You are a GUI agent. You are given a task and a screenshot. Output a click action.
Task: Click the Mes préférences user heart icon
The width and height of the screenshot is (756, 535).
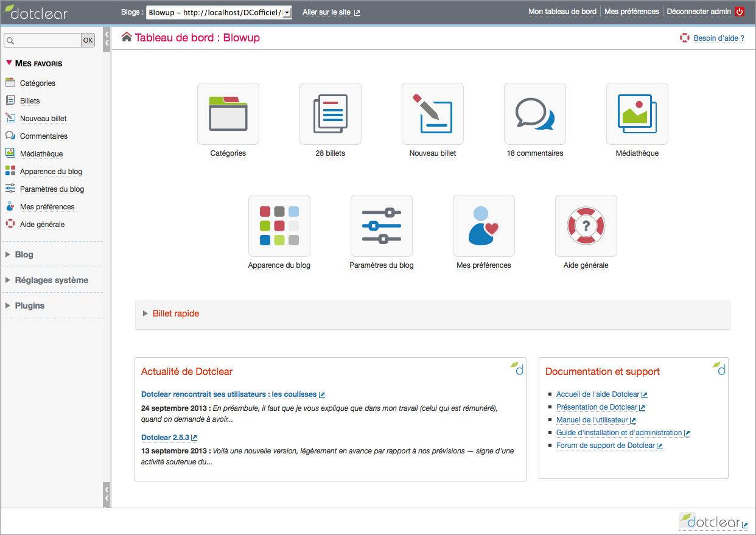pos(484,226)
